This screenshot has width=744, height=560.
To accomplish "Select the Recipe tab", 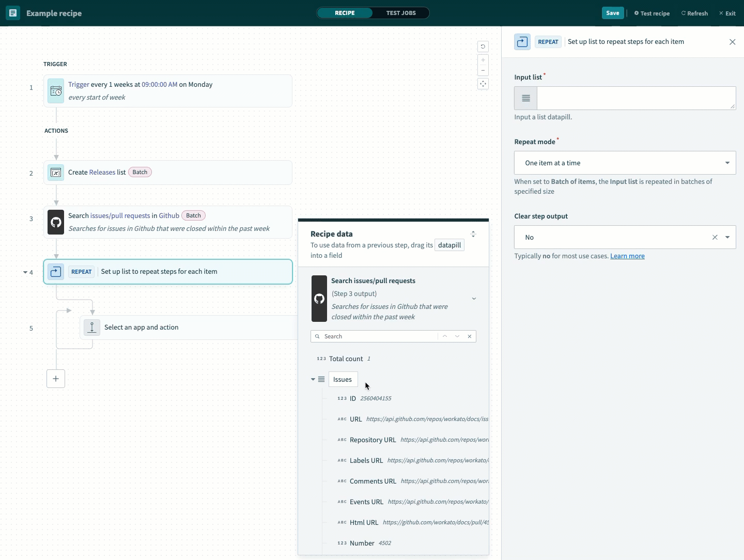I will pos(345,13).
